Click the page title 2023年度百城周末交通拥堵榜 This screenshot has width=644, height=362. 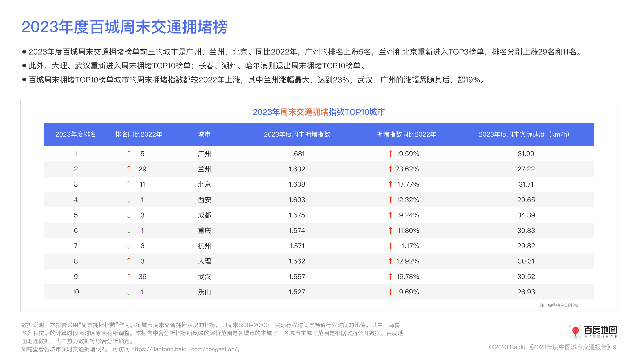point(125,27)
